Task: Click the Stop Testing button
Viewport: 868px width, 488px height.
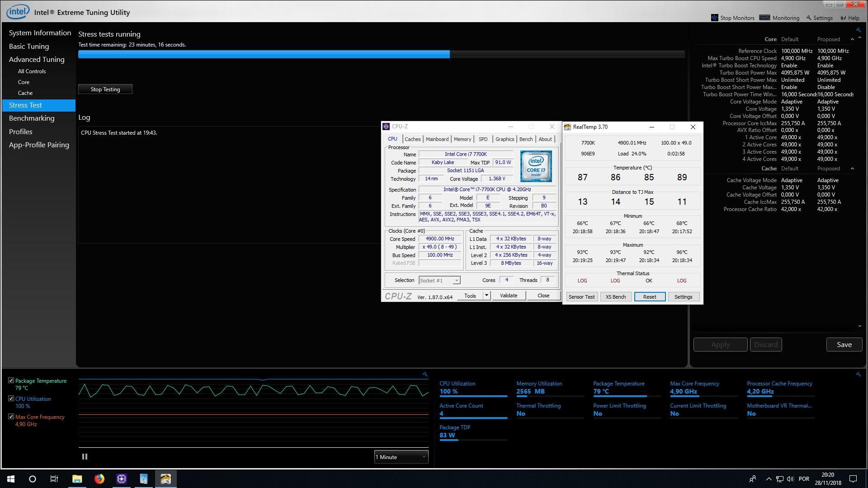Action: (x=105, y=89)
